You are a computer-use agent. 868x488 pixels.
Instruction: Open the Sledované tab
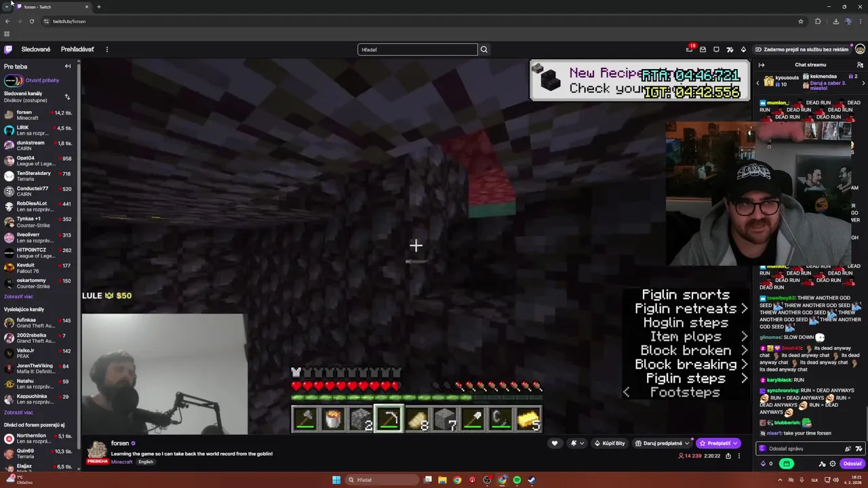pyautogui.click(x=36, y=49)
